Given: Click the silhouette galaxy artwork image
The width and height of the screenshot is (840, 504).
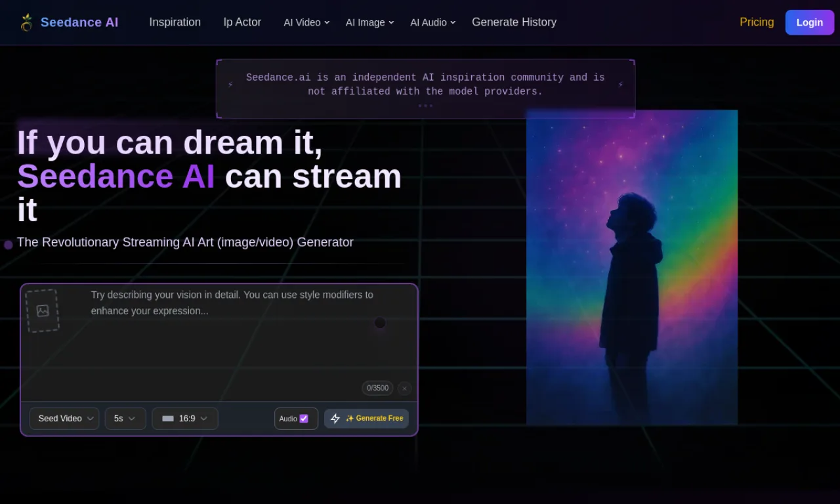Looking at the screenshot, I should coord(632,267).
